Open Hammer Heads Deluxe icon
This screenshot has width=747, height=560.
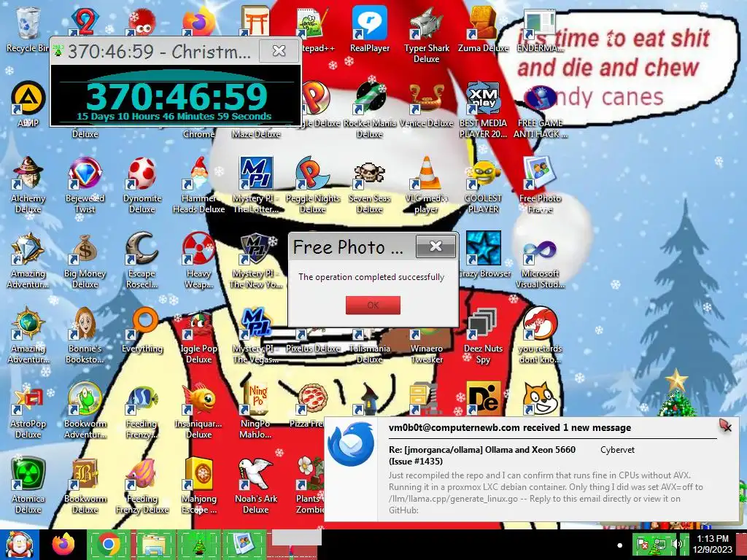(198, 184)
